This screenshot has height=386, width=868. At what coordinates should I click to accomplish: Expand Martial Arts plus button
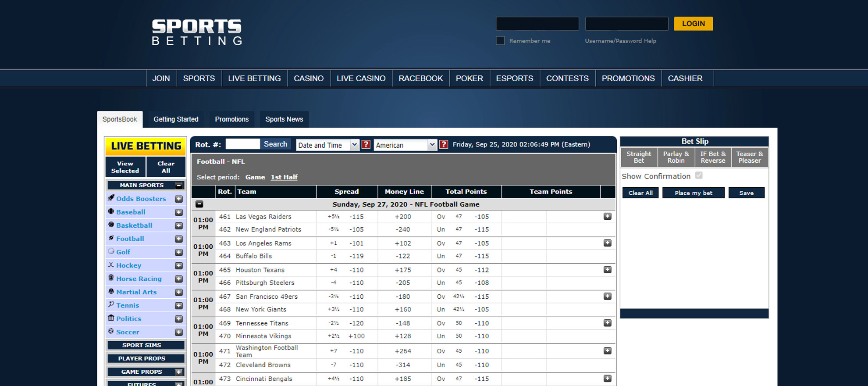click(179, 293)
